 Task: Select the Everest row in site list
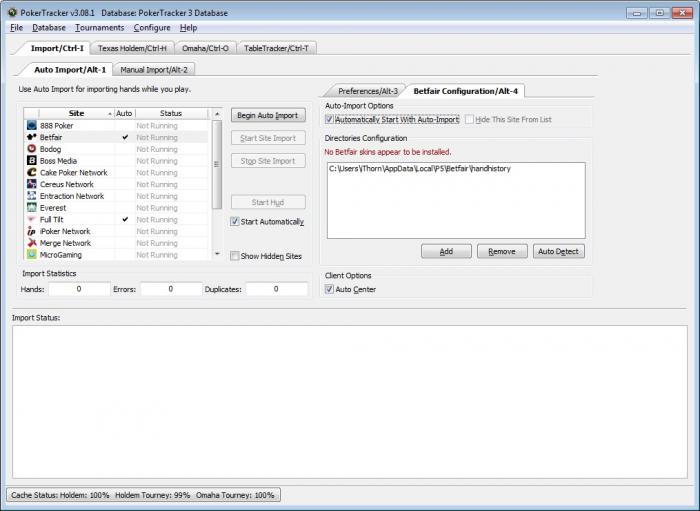pos(117,208)
